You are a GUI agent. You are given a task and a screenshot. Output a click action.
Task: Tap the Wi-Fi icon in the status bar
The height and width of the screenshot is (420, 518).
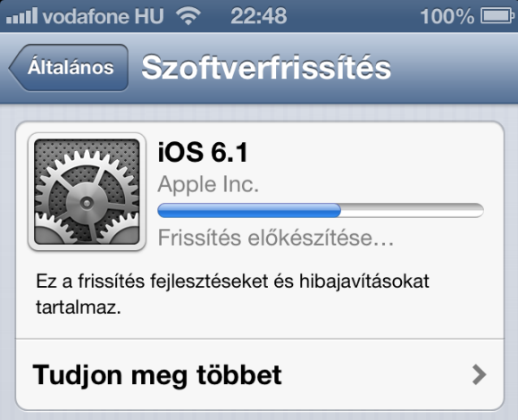click(x=188, y=16)
